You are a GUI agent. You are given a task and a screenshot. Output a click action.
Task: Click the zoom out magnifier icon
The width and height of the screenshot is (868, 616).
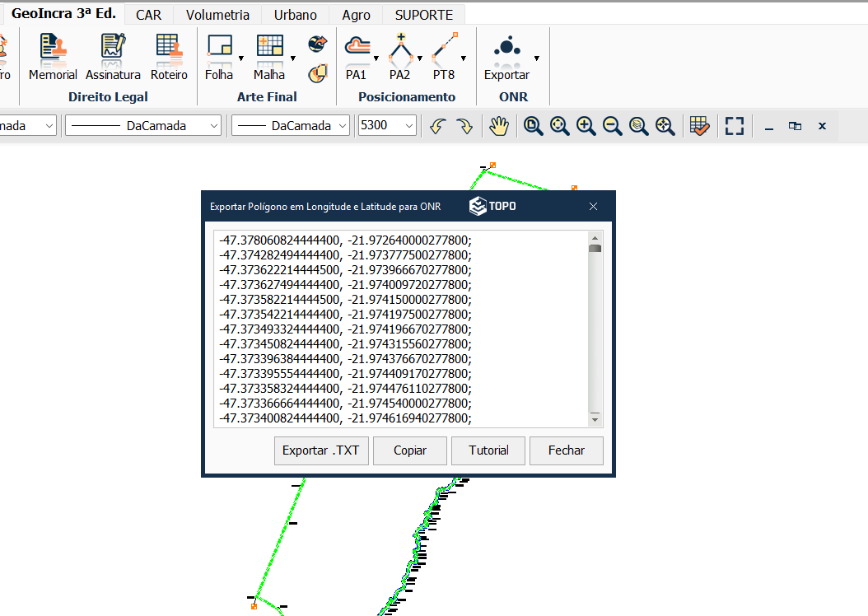click(x=612, y=126)
